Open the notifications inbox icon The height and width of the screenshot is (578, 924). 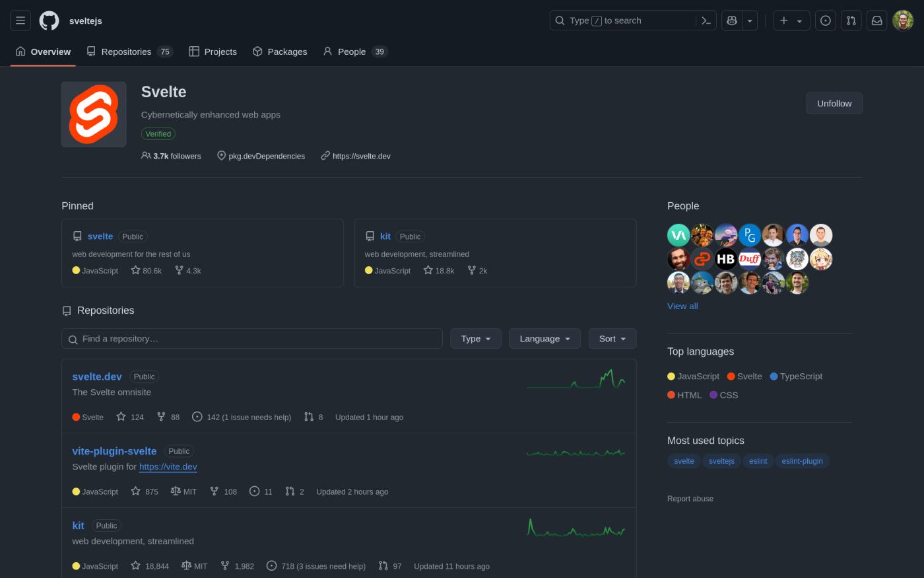[877, 20]
